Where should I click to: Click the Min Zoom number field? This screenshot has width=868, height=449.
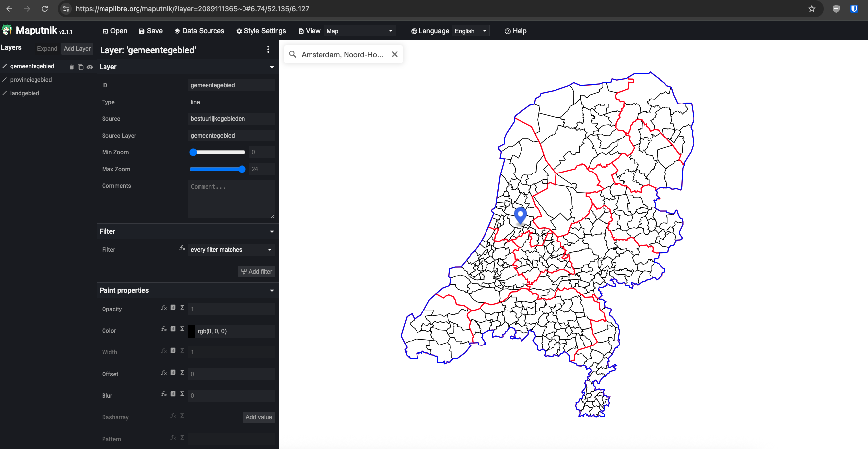pyautogui.click(x=262, y=152)
